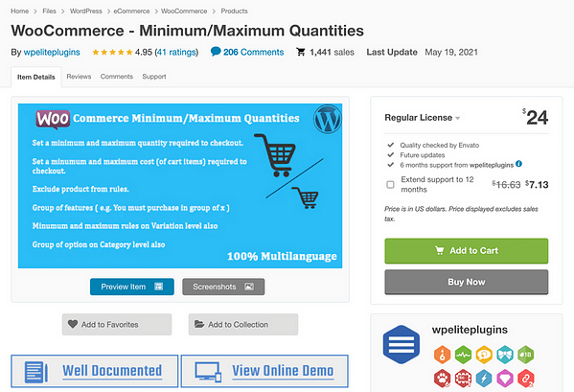Click the pink diamond badge
The width and height of the screenshot is (574, 392).
point(505,379)
